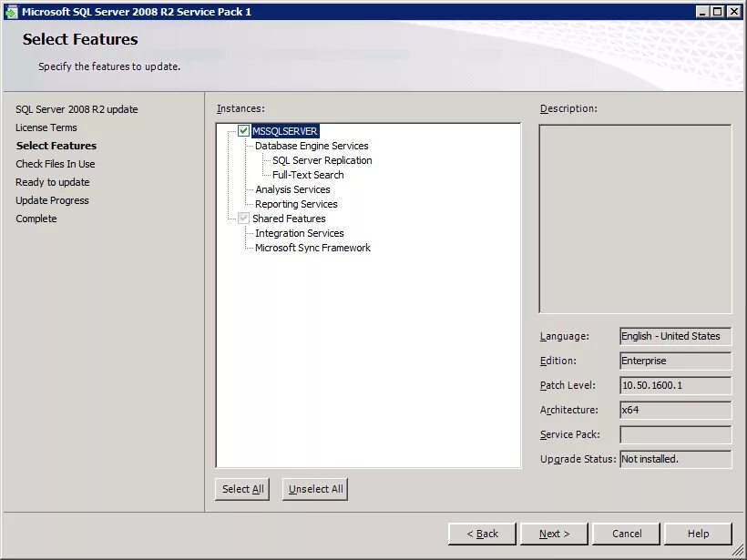
Task: Open Help for this setup page
Action: pyautogui.click(x=698, y=534)
